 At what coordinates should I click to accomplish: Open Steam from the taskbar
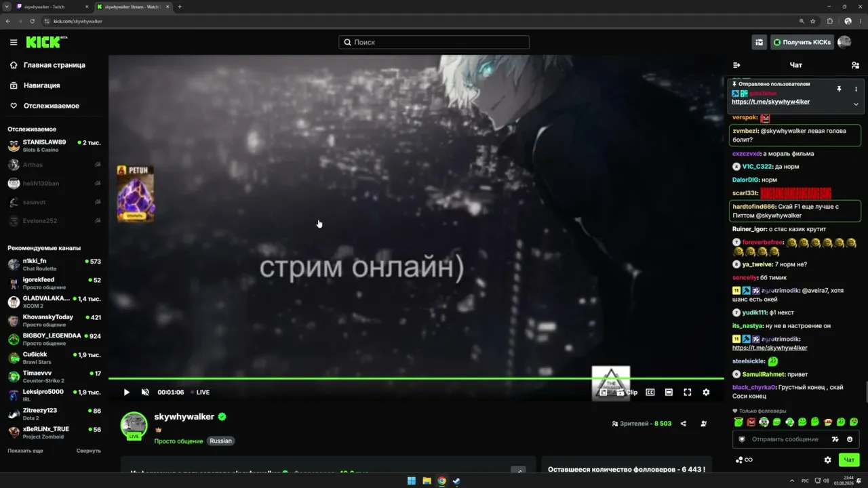457,481
